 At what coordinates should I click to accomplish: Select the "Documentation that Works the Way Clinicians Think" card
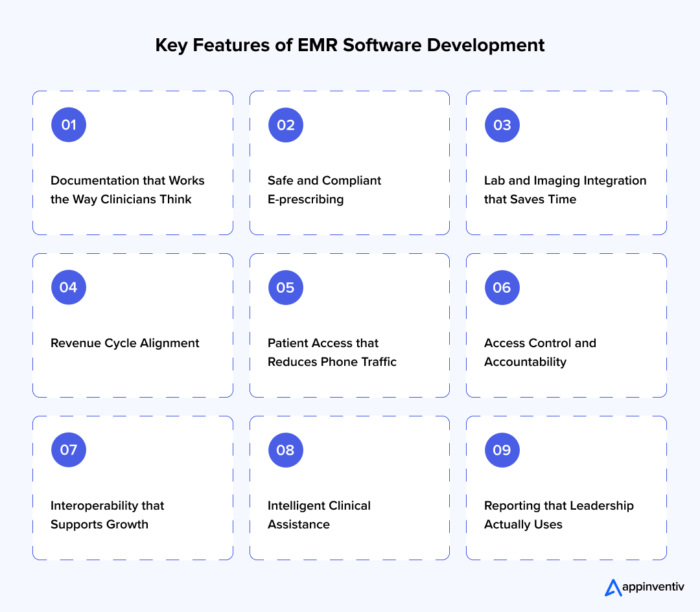click(x=132, y=163)
